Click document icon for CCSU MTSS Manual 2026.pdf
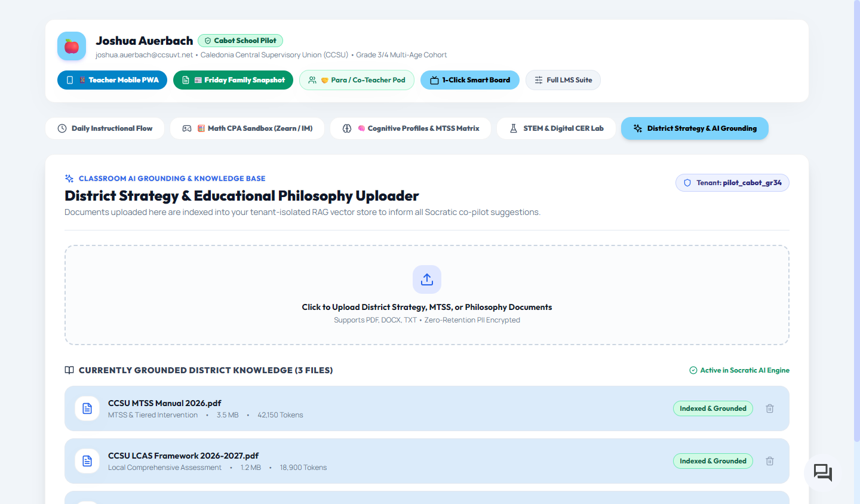The height and width of the screenshot is (504, 860). click(87, 408)
